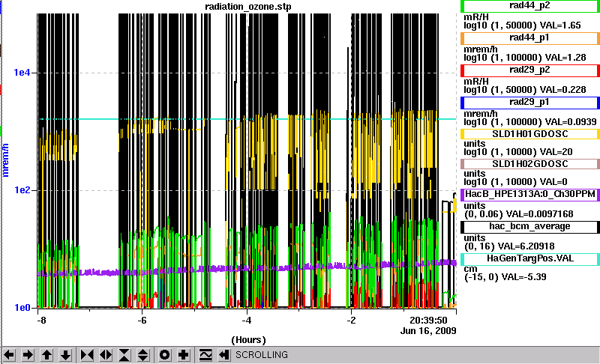Shift the plot up using the up arrow button
The height and width of the screenshot is (364, 600).
coord(46,355)
